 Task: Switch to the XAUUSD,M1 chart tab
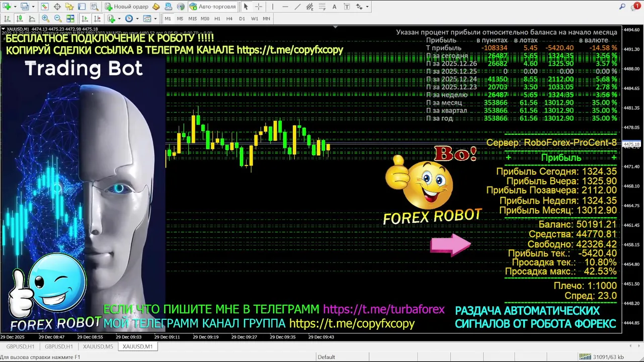pyautogui.click(x=137, y=346)
